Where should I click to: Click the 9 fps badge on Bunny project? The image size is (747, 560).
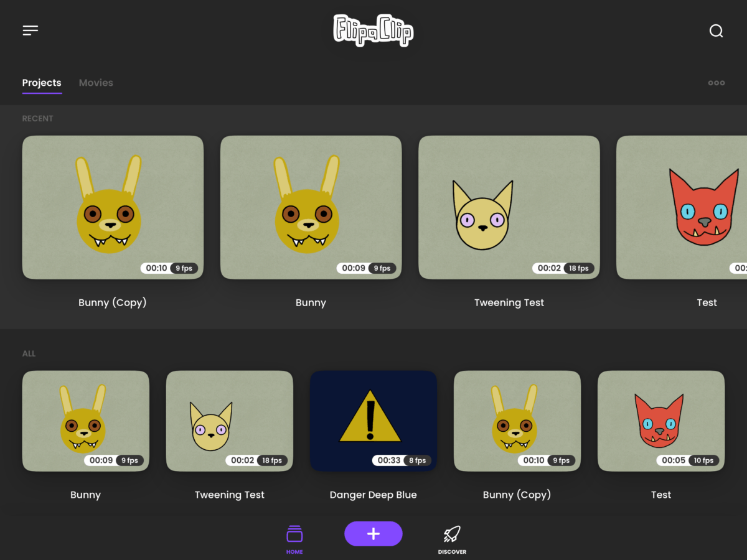pyautogui.click(x=382, y=268)
